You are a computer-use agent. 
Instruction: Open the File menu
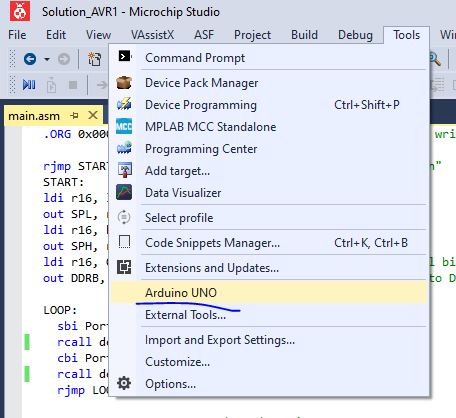[x=17, y=35]
